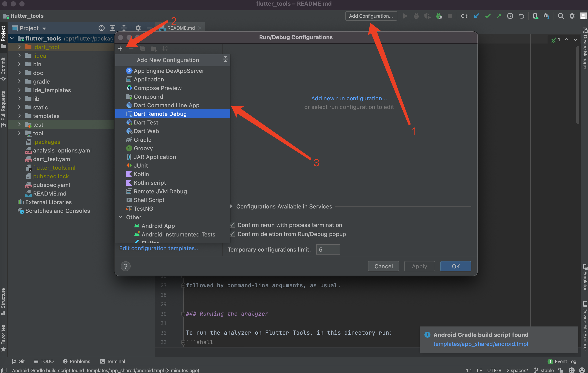
Task: Click Edit configuration templates link
Action: [159, 248]
